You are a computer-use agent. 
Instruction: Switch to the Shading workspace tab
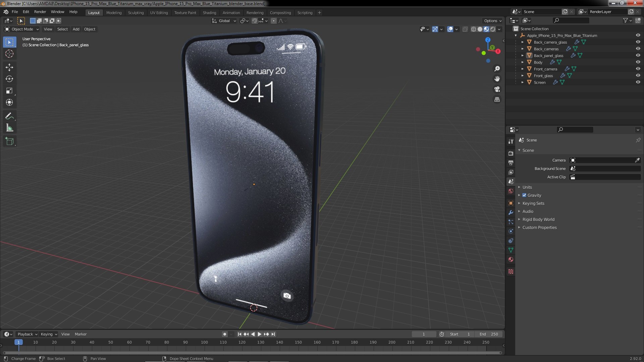tap(209, 12)
